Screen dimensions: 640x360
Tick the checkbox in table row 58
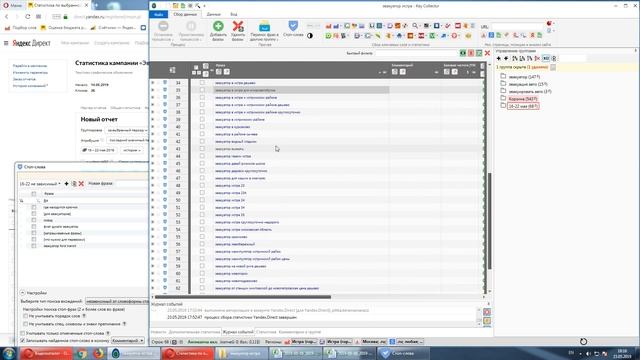[202, 259]
